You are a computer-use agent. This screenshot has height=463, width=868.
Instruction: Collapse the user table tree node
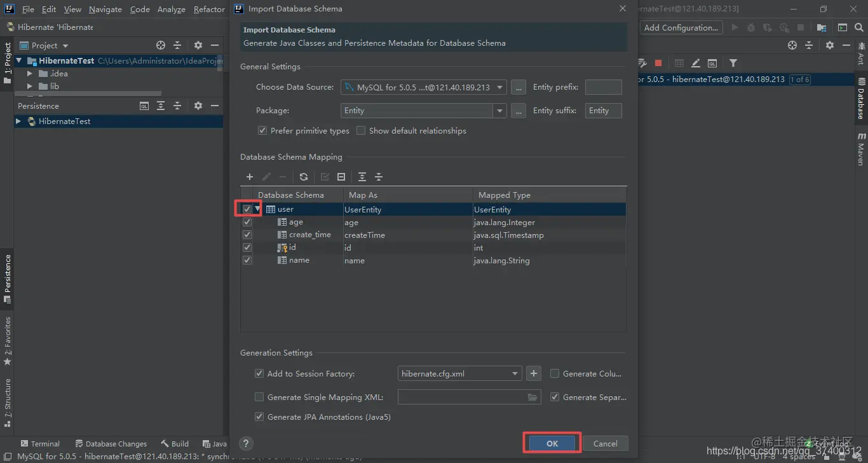(x=258, y=209)
